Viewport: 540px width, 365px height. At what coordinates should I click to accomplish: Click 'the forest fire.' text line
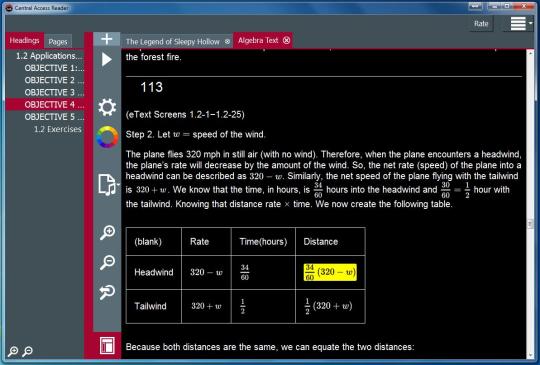coord(153,57)
